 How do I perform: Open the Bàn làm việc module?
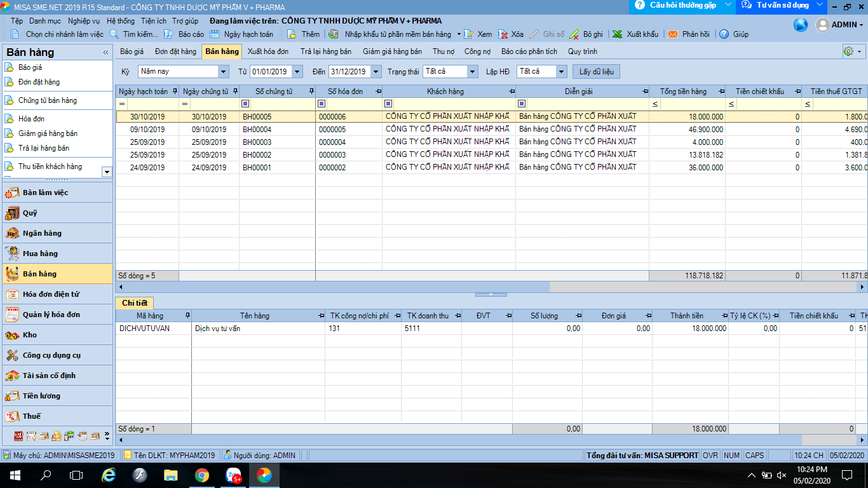coord(57,193)
